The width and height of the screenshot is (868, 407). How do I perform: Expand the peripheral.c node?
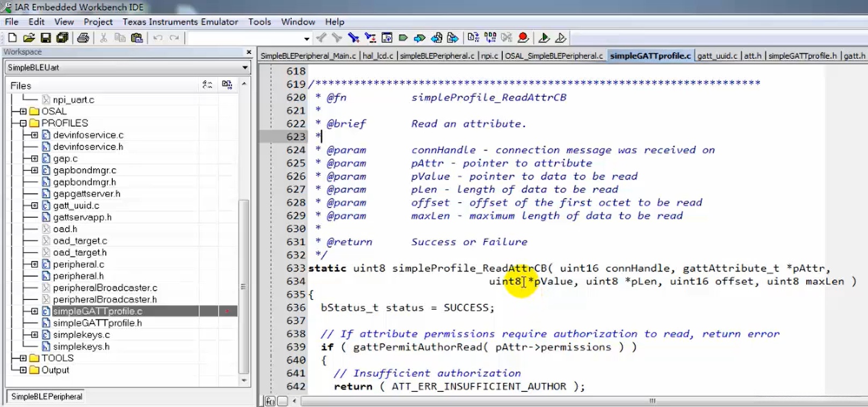click(34, 265)
